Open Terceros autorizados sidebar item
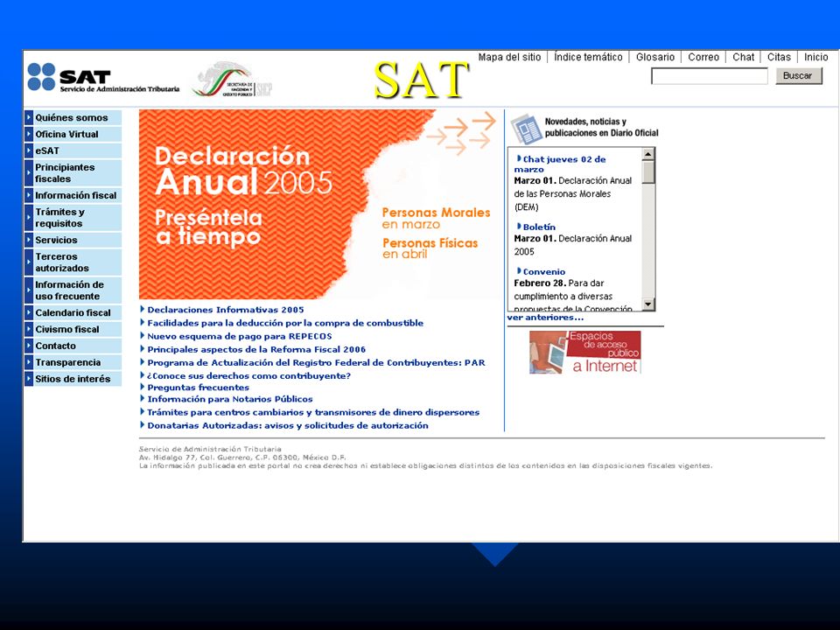840x630 pixels. pyautogui.click(x=73, y=262)
